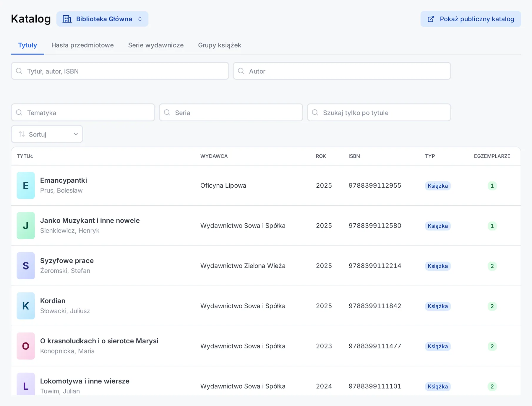Screen dimensions: 532x406
Task: Click the letter O cover icon for Konopnicka's book
Action: (x=26, y=346)
